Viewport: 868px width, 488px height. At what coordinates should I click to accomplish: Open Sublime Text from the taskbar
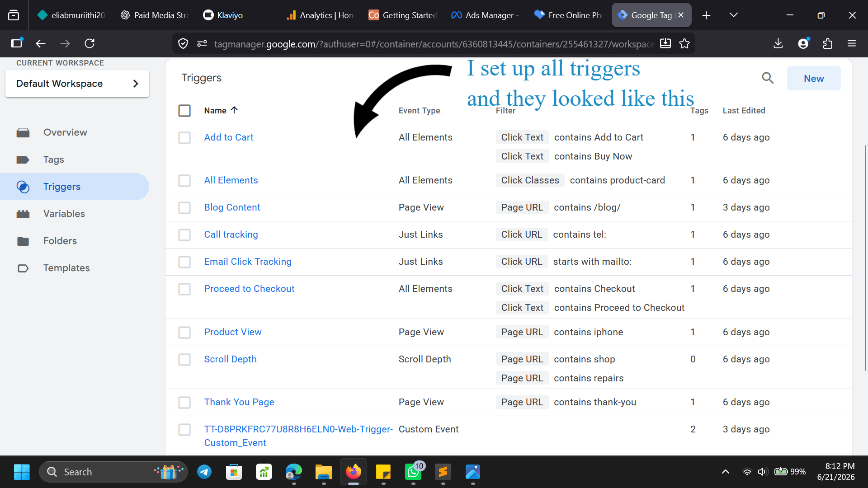443,472
